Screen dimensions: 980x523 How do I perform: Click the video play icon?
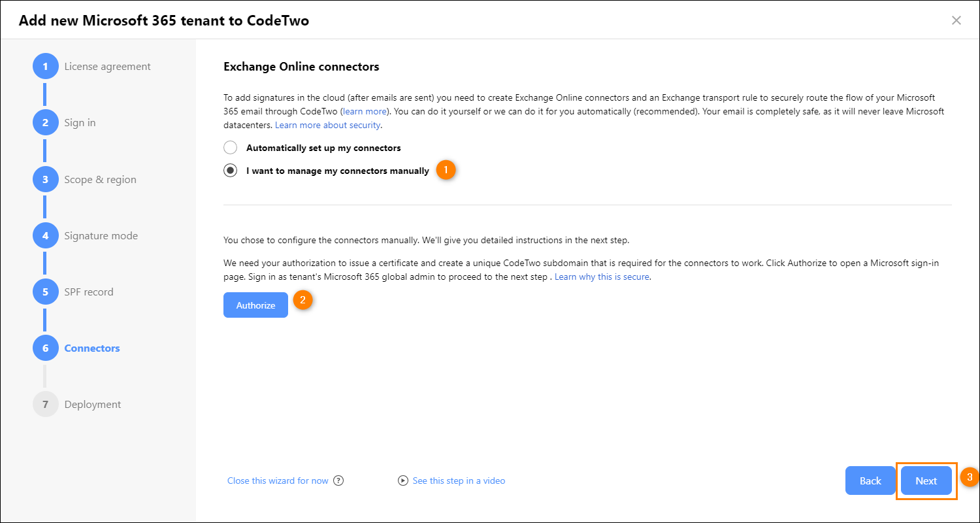403,481
